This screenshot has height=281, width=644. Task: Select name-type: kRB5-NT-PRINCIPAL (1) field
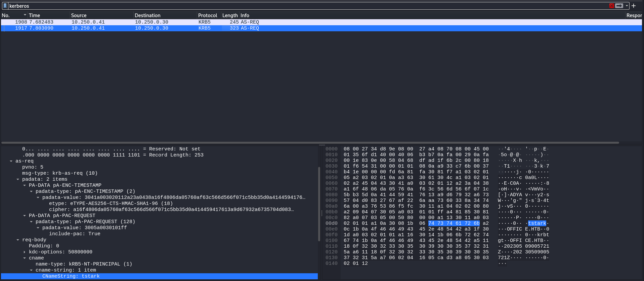pos(84,264)
